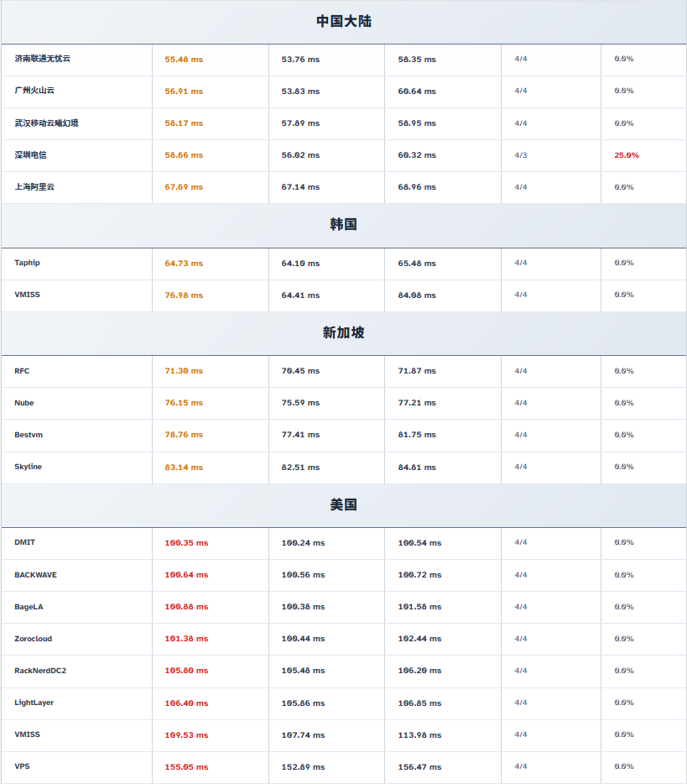
Task: Open the 深圳电信 node
Action: 30,154
